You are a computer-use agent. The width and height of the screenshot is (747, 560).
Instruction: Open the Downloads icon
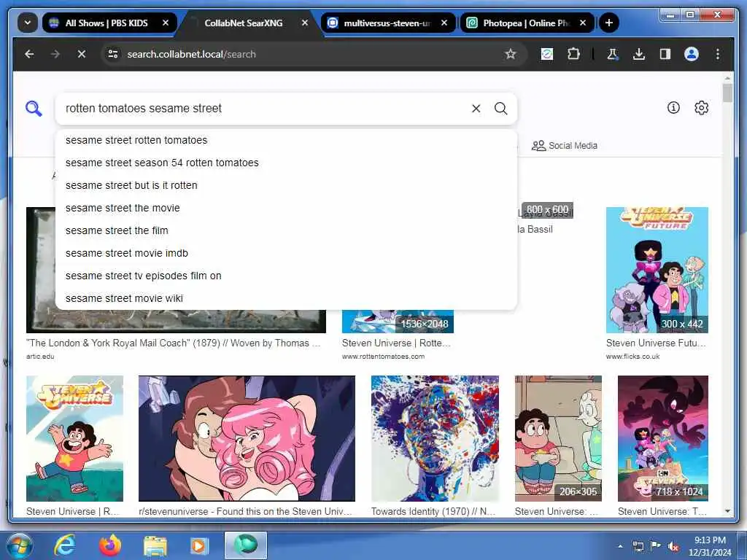tap(639, 54)
